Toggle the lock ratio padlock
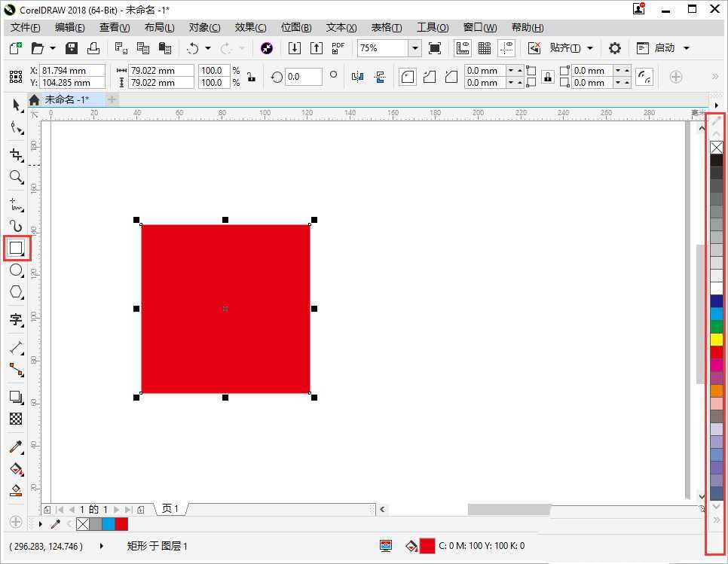The width and height of the screenshot is (728, 564). pyautogui.click(x=251, y=77)
